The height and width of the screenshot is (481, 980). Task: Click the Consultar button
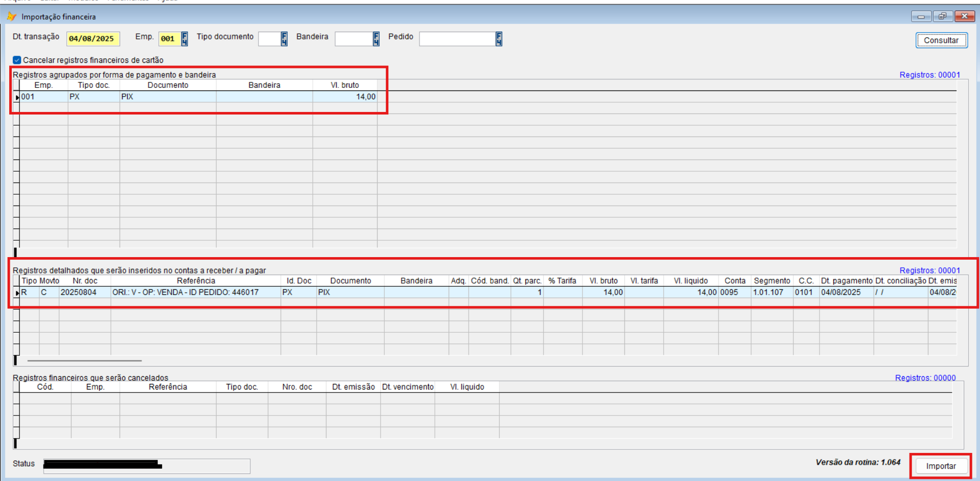tap(941, 40)
